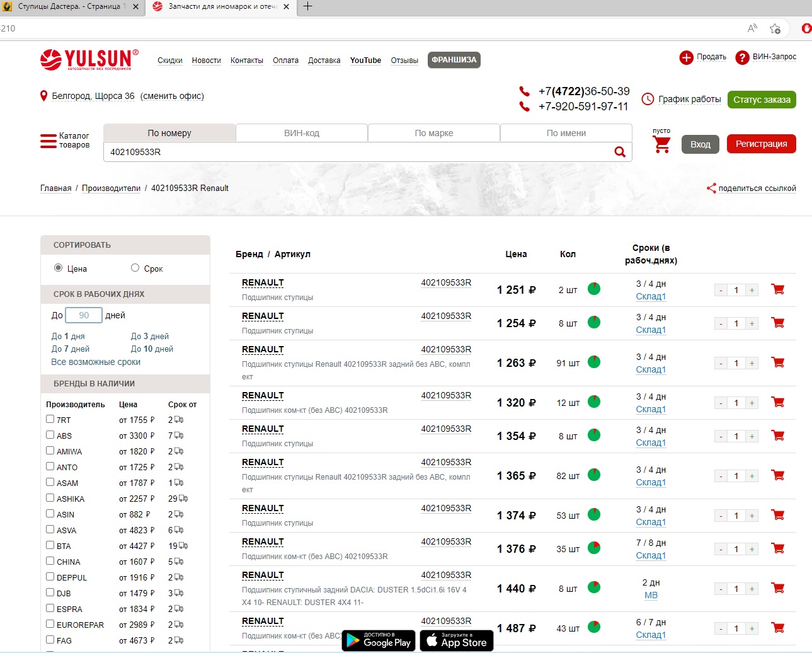Click the Вход button
The width and height of the screenshot is (812, 653).
(700, 144)
